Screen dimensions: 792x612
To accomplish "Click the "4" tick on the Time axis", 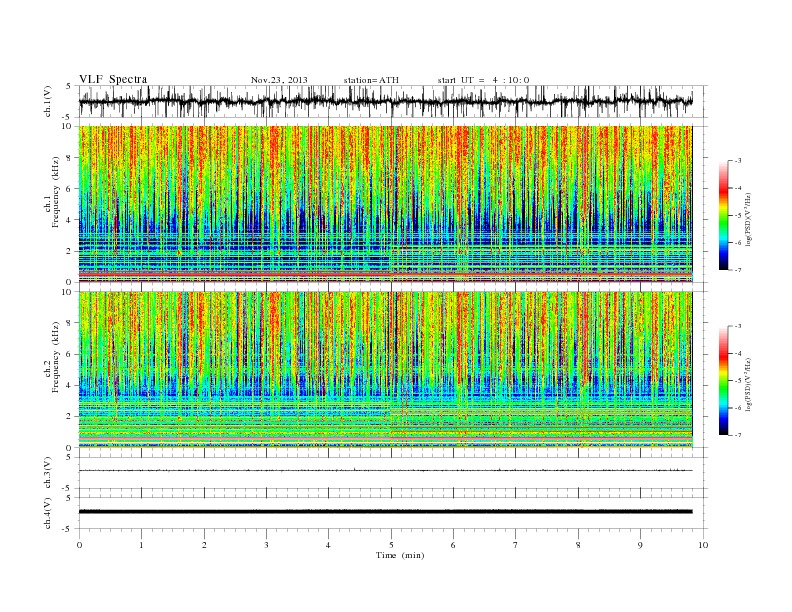I will (328, 545).
